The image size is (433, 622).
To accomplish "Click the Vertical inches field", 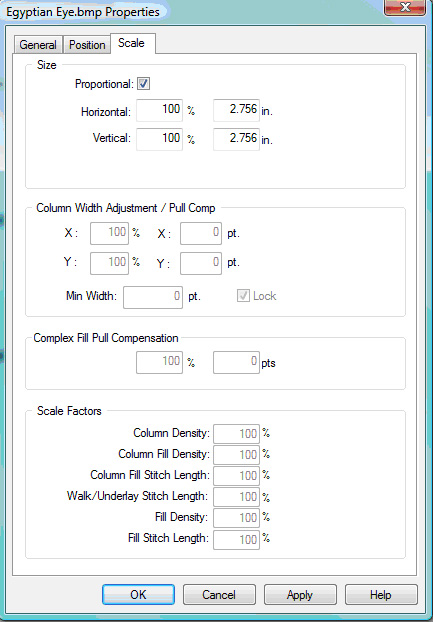I will [236, 139].
